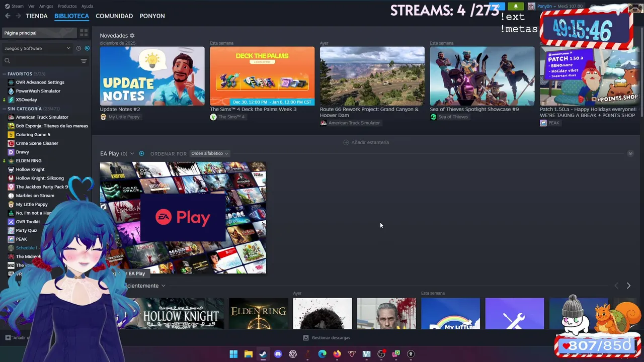
Task: Go forward with the right arrow
Action: [x=18, y=16]
